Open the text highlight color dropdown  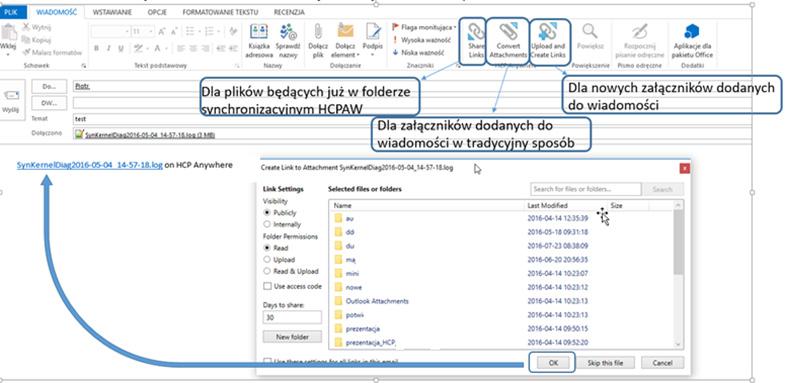coord(149,49)
